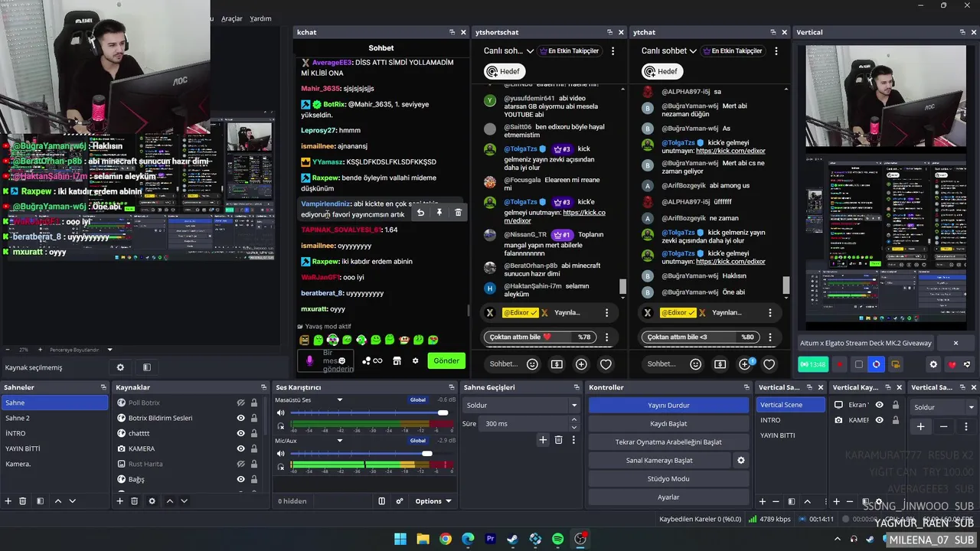Toggle monitoring headphone icon for Masaüstü Ses

click(x=281, y=425)
